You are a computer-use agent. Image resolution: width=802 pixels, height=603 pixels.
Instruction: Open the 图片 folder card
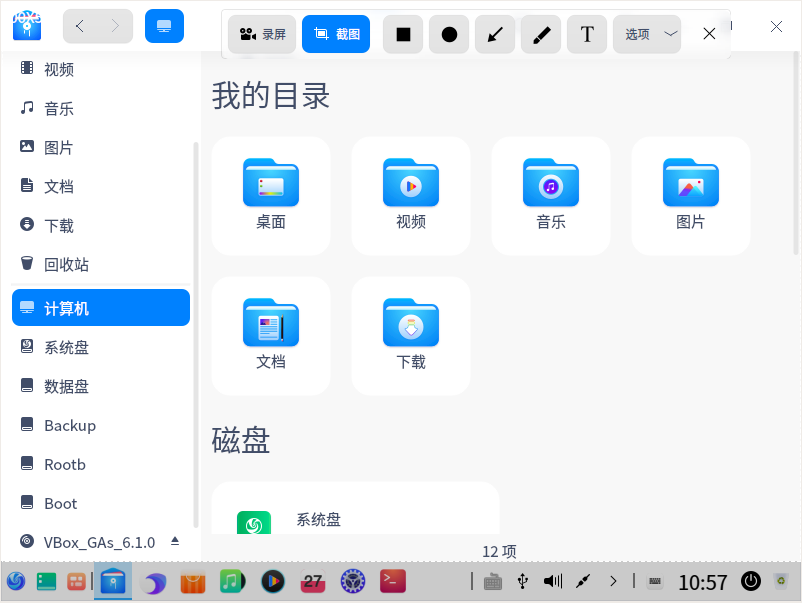(691, 196)
